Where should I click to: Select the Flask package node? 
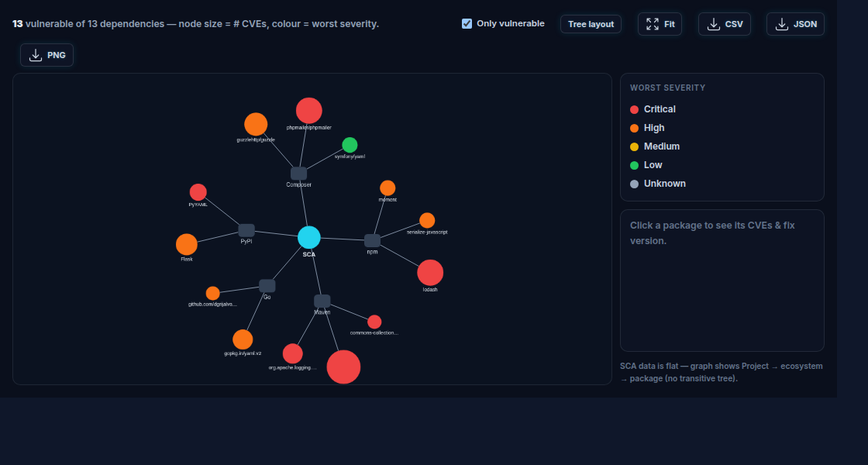pos(187,245)
